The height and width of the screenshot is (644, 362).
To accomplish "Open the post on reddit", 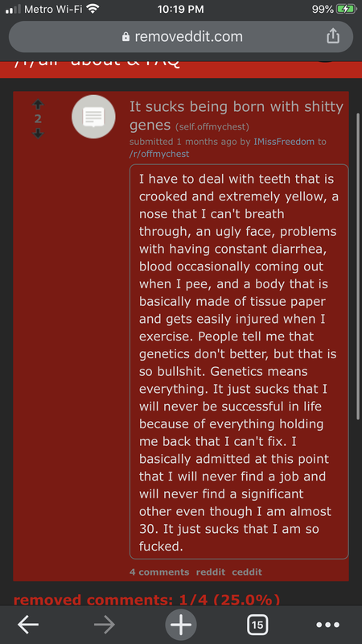I will click(x=211, y=572).
